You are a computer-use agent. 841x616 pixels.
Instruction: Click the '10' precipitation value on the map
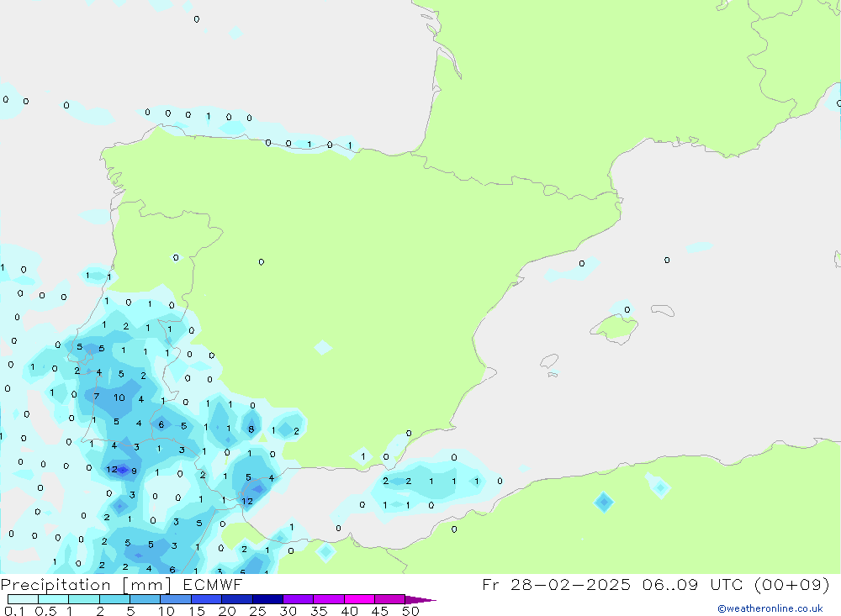coord(119,398)
